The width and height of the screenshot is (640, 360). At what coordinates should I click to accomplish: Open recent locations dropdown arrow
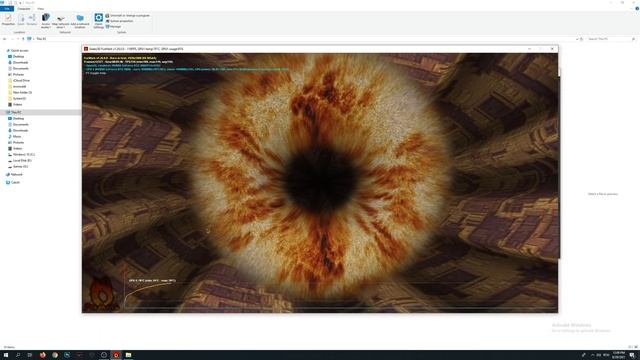18,39
